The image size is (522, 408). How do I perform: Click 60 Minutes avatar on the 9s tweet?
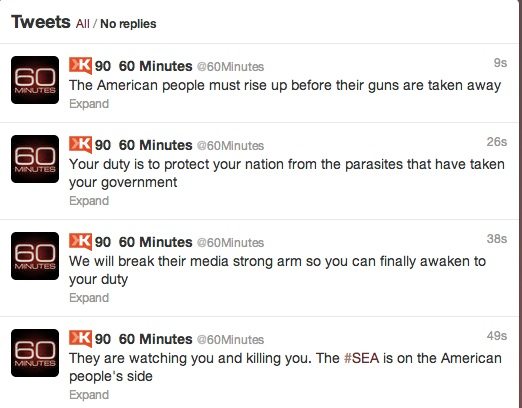click(x=35, y=80)
